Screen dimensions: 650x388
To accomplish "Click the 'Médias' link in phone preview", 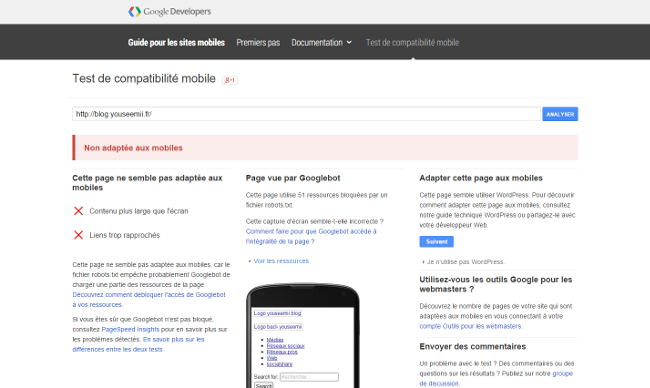I will [x=275, y=340].
